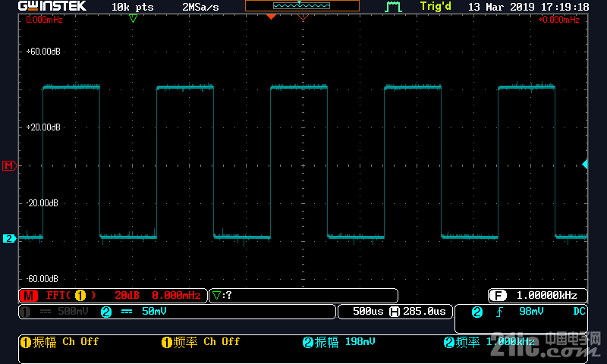Click the 10k pts record length

coord(132,7)
